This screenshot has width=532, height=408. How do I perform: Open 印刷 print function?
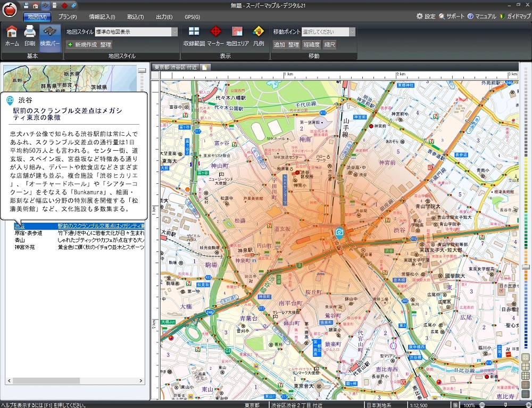(30, 36)
